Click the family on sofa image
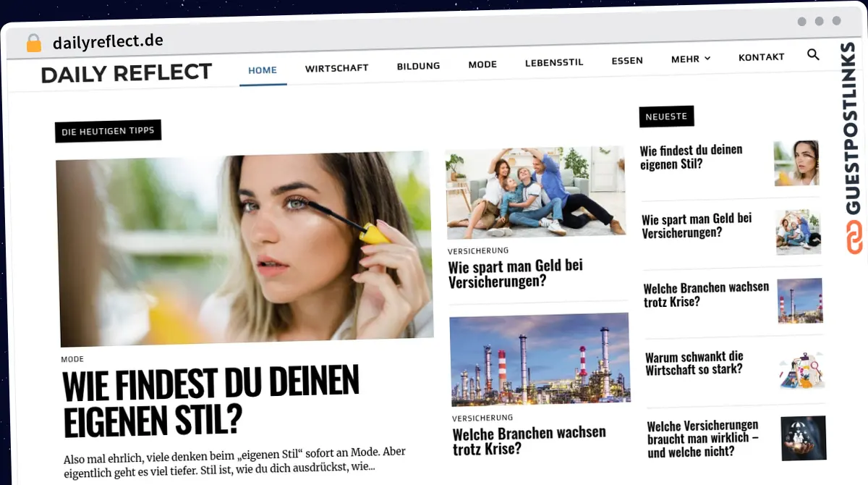The width and height of the screenshot is (868, 485). tap(535, 192)
